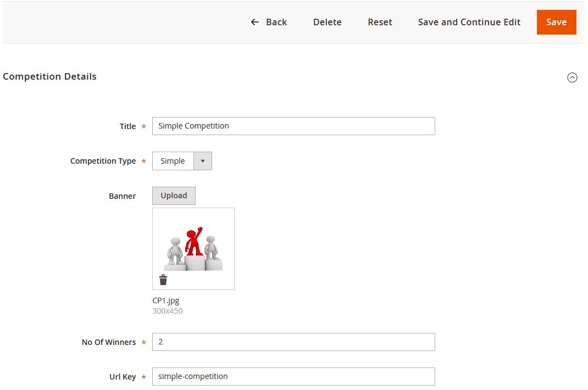Focus the Title input field
This screenshot has width=588, height=390.
click(x=293, y=126)
